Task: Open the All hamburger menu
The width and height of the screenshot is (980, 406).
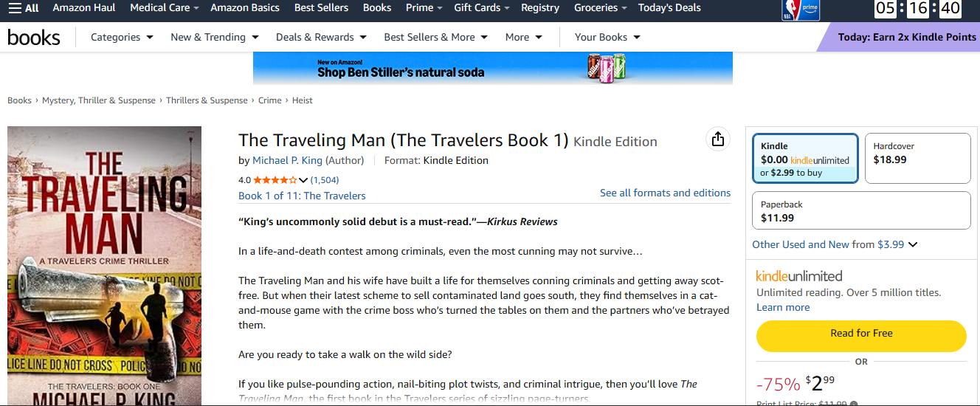Action: 24,8
